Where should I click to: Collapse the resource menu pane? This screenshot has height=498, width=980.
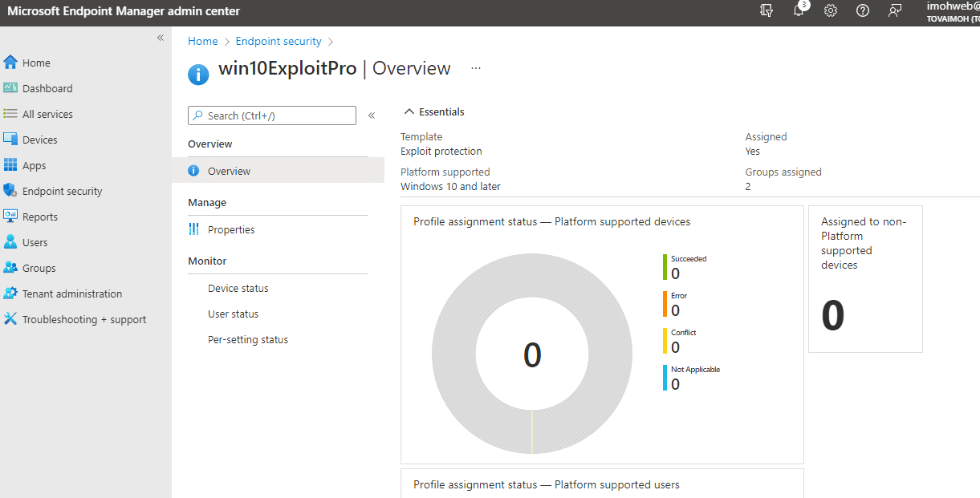[372, 115]
